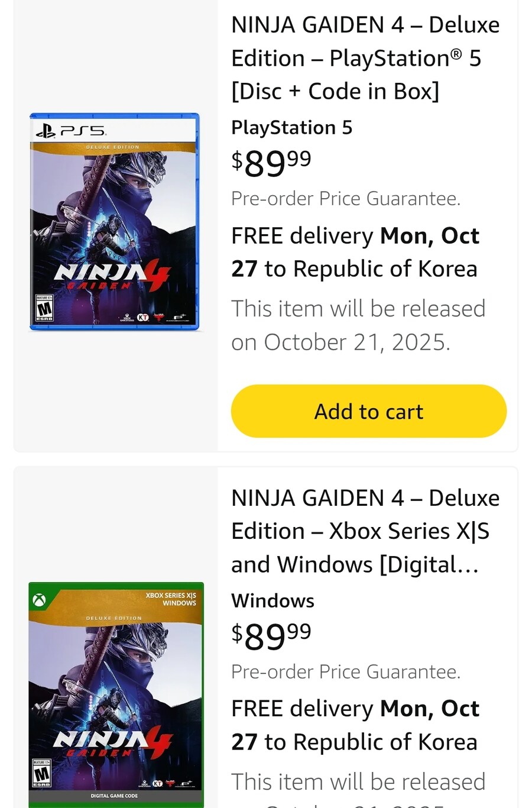Image resolution: width=532 pixels, height=808 pixels.
Task: Click the $89.99 price of the PlayStation 5 edition
Action: [271, 163]
